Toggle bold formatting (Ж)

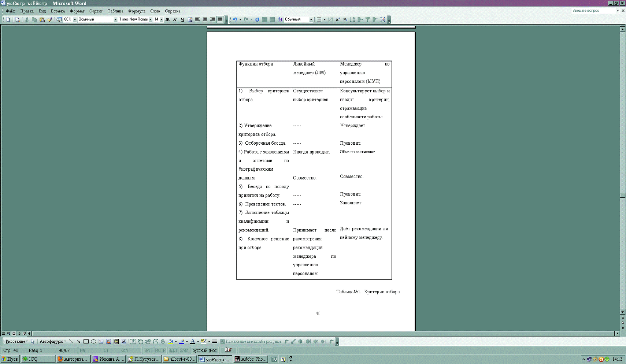pos(167,19)
